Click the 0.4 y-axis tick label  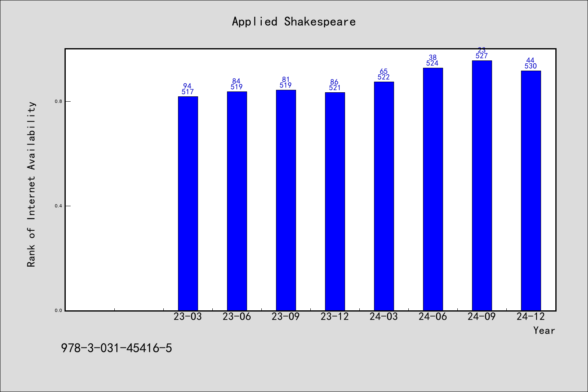[58, 206]
